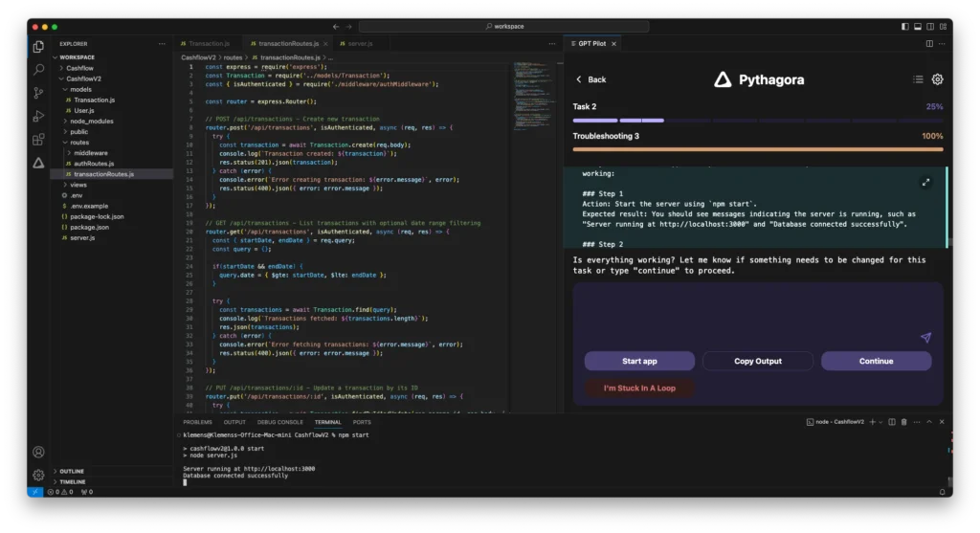Open the Run and Debug view
980x533 pixels.
[38, 116]
